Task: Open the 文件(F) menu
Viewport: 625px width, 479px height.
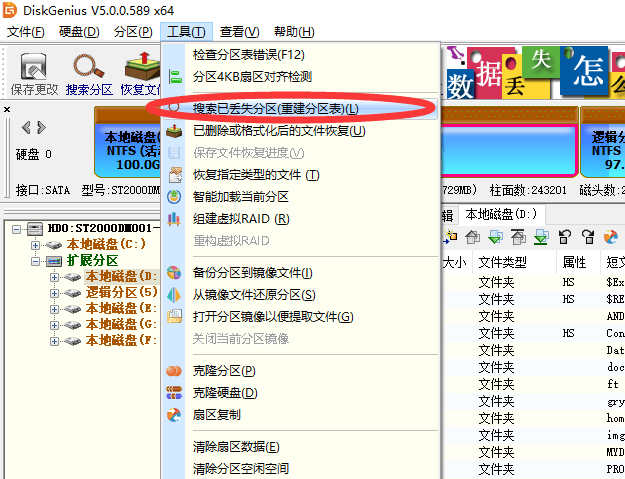Action: click(26, 32)
